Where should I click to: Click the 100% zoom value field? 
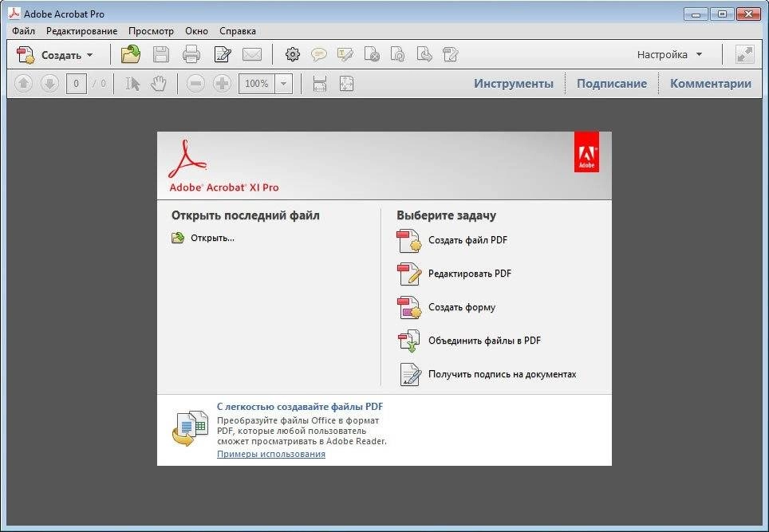[x=257, y=84]
